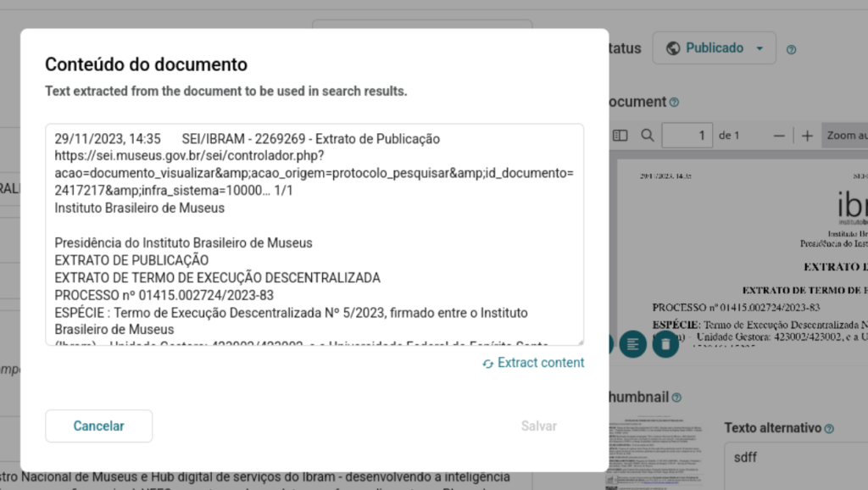Click the delete document trash icon
Screen dimensions: 868x490
pyautogui.click(x=665, y=344)
